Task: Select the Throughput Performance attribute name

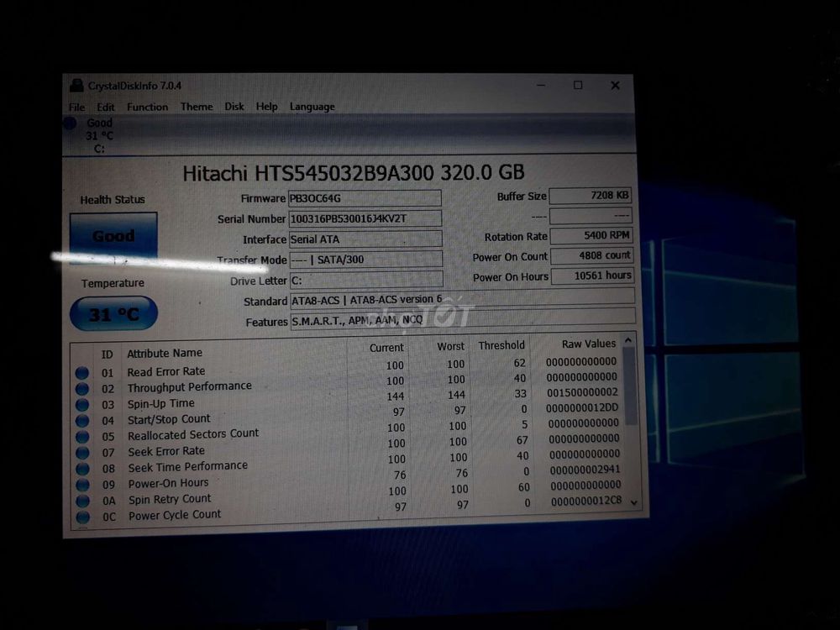Action: 190,386
